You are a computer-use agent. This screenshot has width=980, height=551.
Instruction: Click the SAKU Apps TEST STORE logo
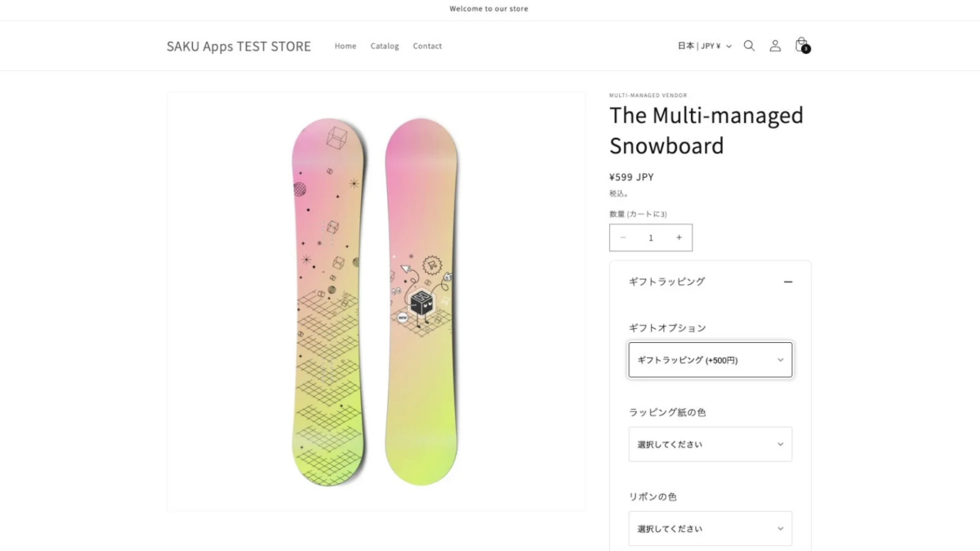click(x=238, y=46)
